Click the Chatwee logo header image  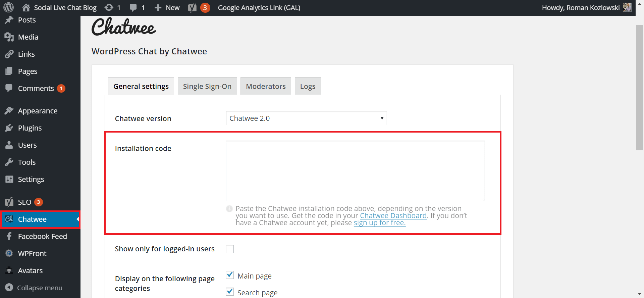124,27
